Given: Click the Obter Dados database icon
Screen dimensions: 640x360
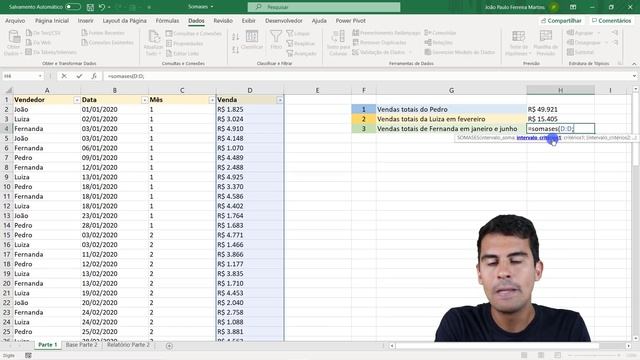Looking at the screenshot, I should pyautogui.click(x=14, y=37).
